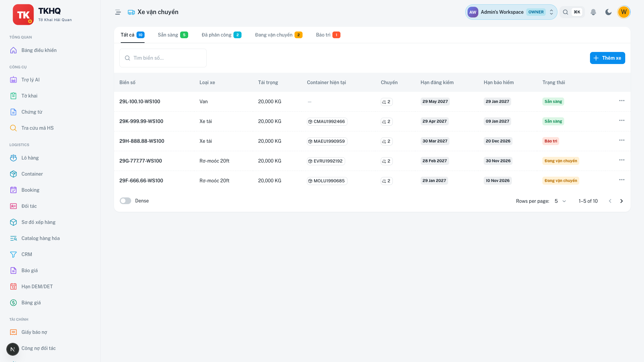Image resolution: width=644 pixels, height=362 pixels.
Task: Click the CMAU1992466 container chip
Action: tap(327, 121)
